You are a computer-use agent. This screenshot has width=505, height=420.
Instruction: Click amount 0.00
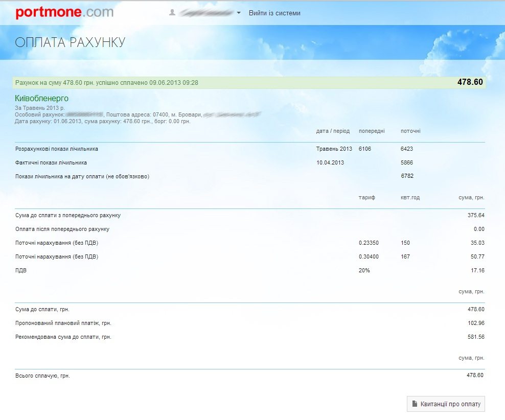[x=479, y=229]
